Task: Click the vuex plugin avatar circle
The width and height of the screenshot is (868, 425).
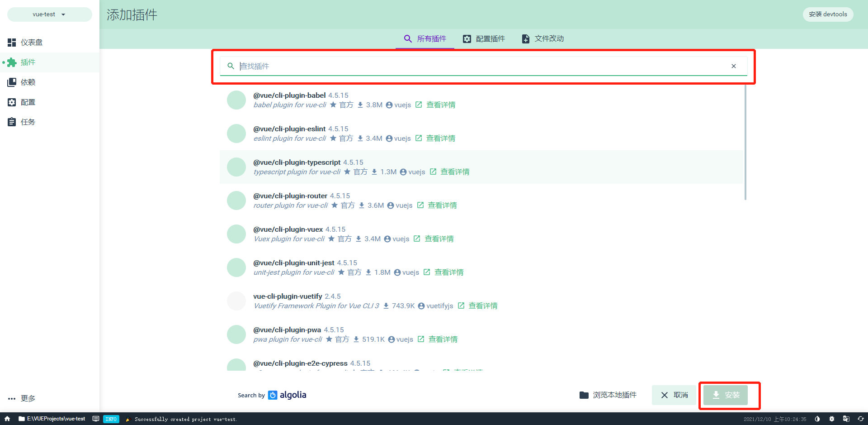Action: 236,234
